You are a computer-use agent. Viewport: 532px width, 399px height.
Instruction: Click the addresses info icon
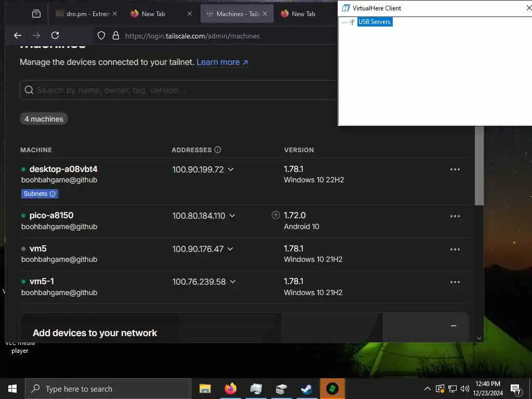[x=218, y=150]
